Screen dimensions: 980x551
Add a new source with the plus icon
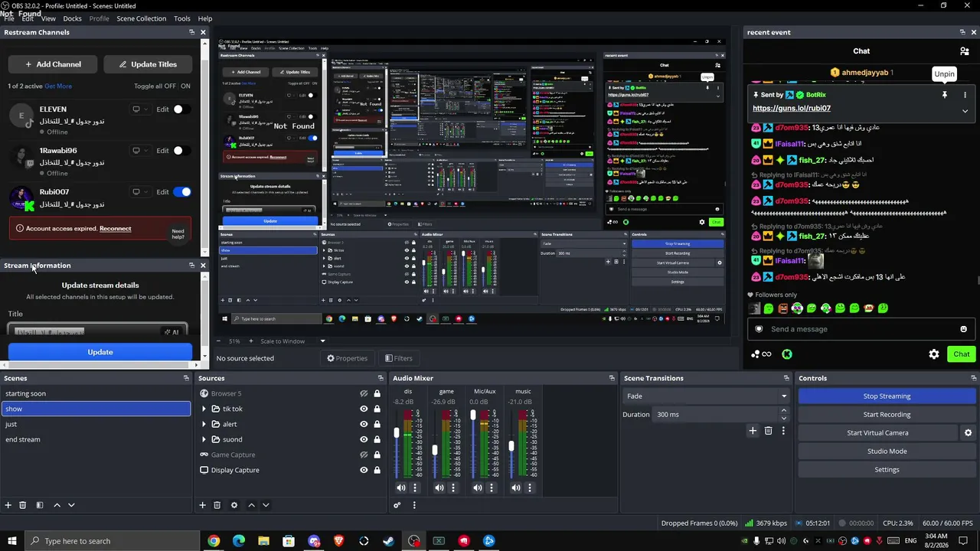pos(203,505)
